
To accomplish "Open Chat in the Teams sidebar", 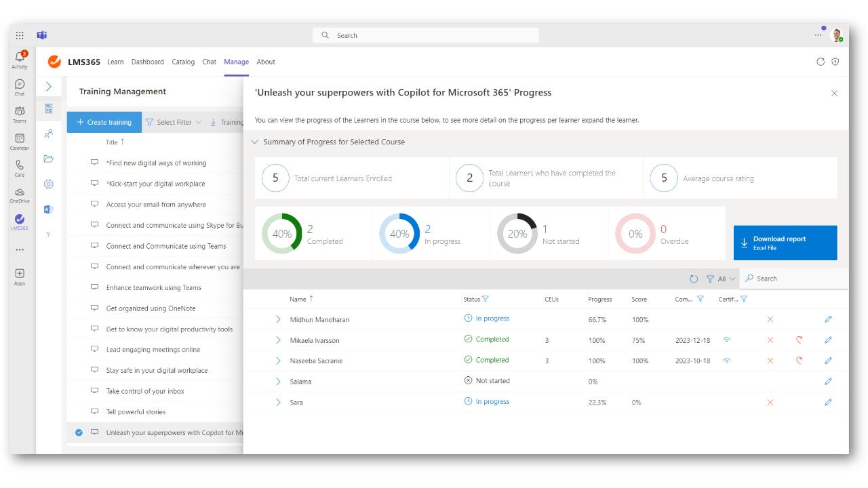I will 20,87.
